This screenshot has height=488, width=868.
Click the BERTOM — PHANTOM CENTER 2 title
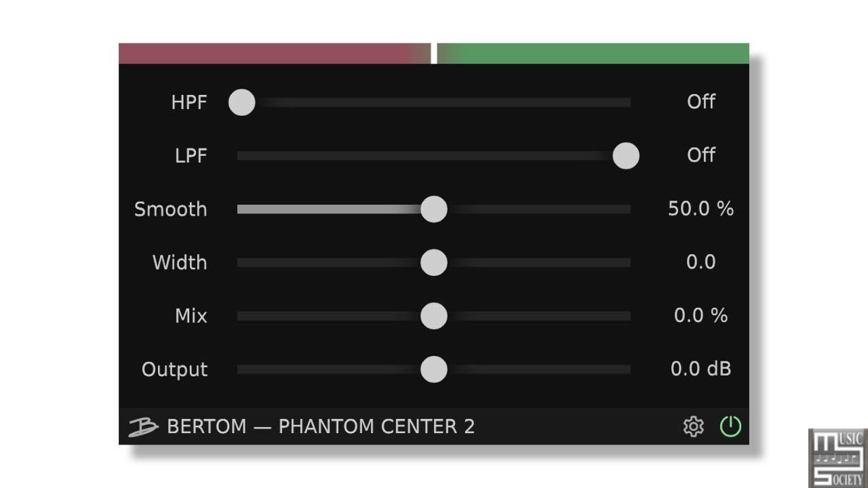click(x=321, y=427)
